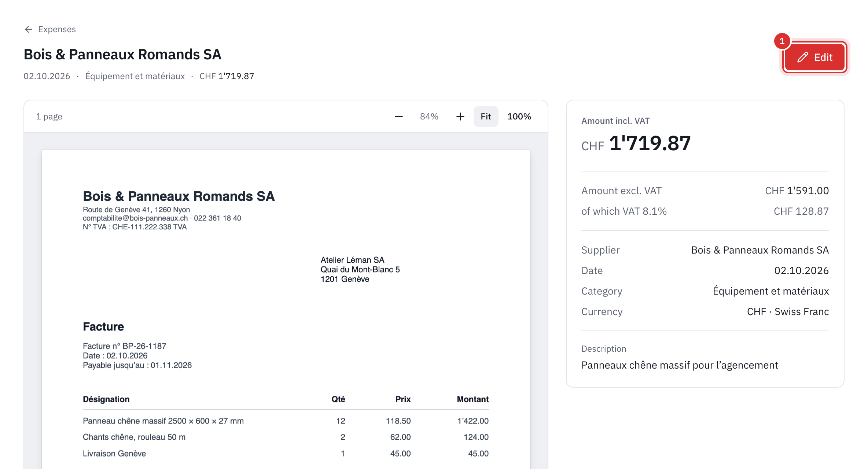Click invoice number BP-26-1187 in document

pyautogui.click(x=144, y=346)
